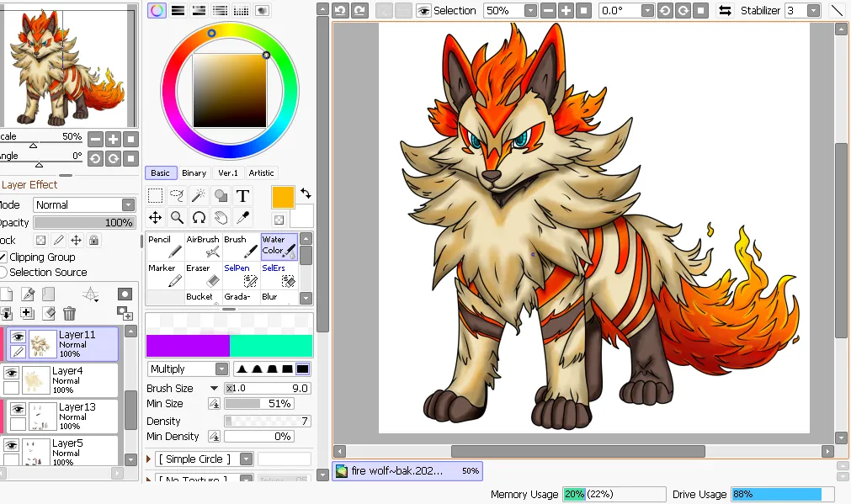Select the SelPen tool
This screenshot has height=504, width=851.
pos(241,276)
